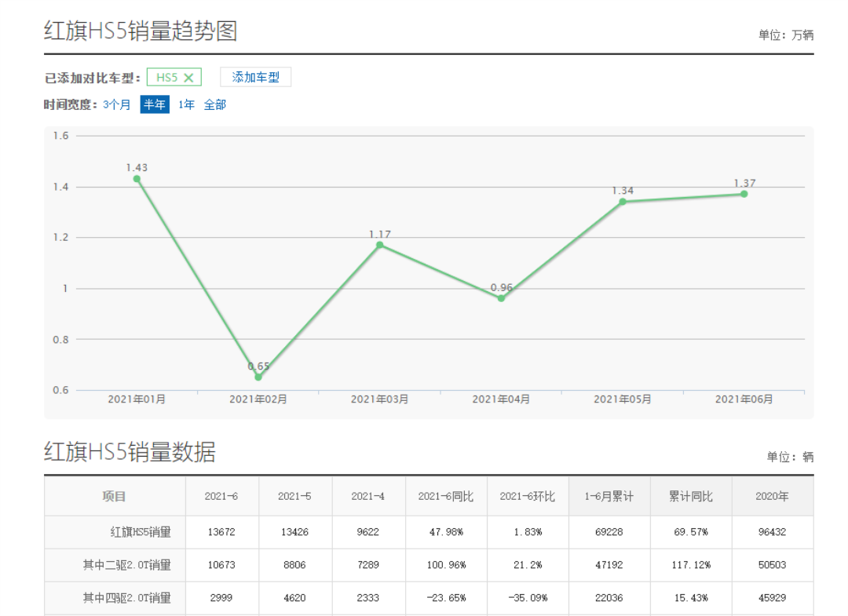Click the 1-6月累计 column header
Screen dimensions: 848x616
tap(609, 496)
